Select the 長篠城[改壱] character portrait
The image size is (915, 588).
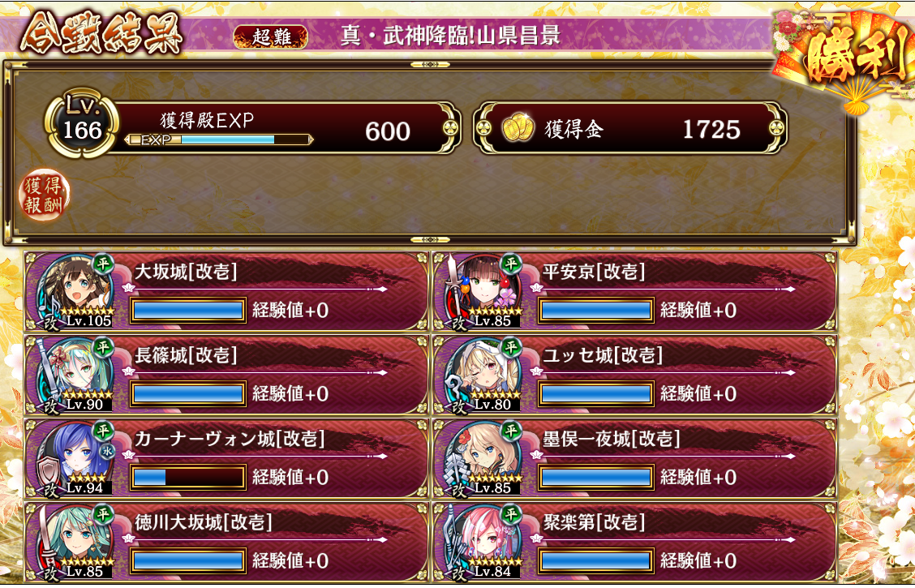click(x=74, y=375)
